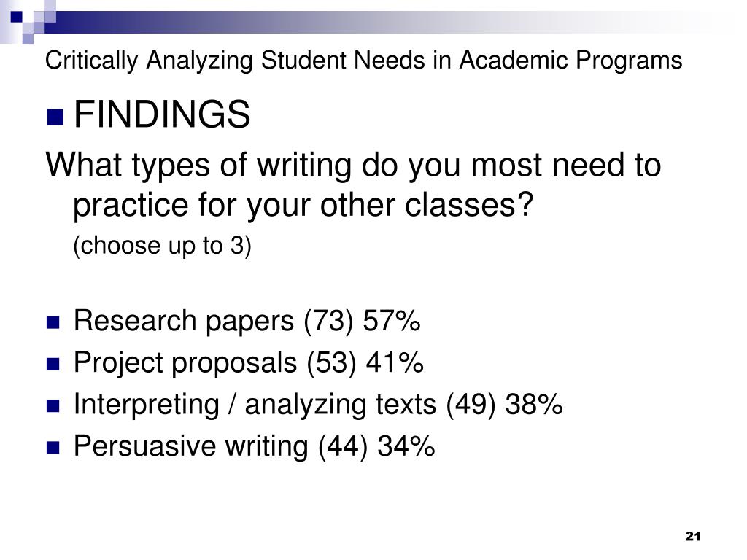Viewport: 747px width, 560px height.
Task: Select 'Interpreting / analyzing texts (49) 38%' line
Action: tap(318, 404)
